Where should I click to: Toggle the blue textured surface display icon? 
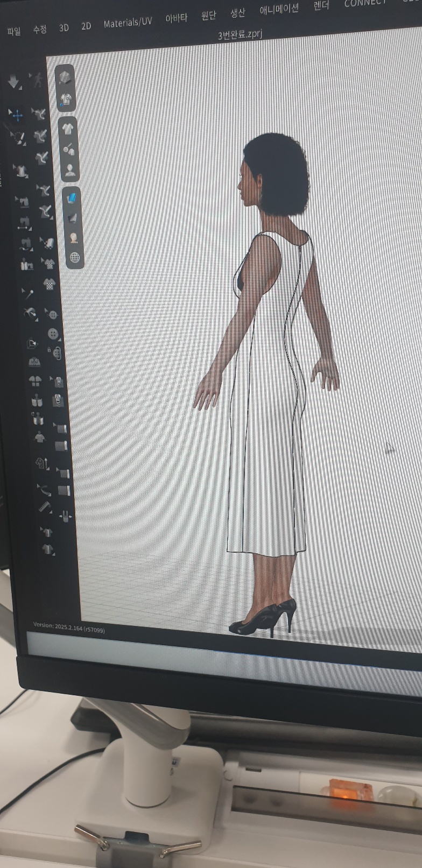pos(72,199)
